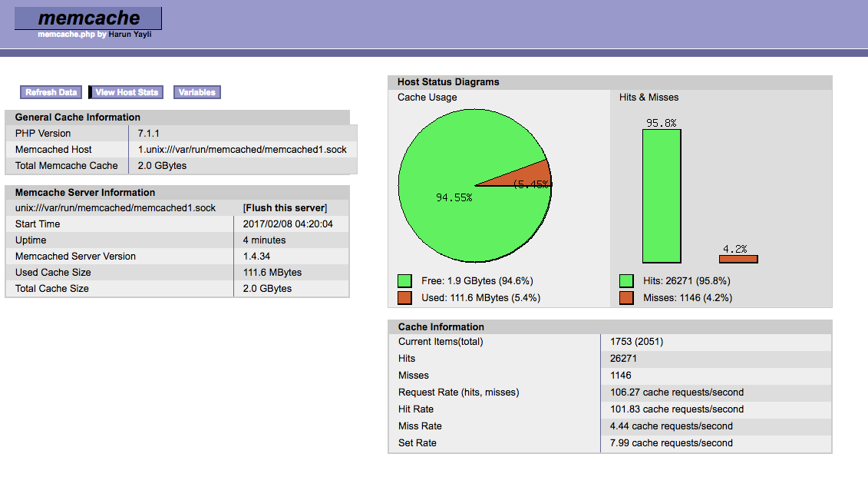The height and width of the screenshot is (487, 868).
Task: Click the Start Time value 2017/02/08 04:20:04
Action: point(288,224)
